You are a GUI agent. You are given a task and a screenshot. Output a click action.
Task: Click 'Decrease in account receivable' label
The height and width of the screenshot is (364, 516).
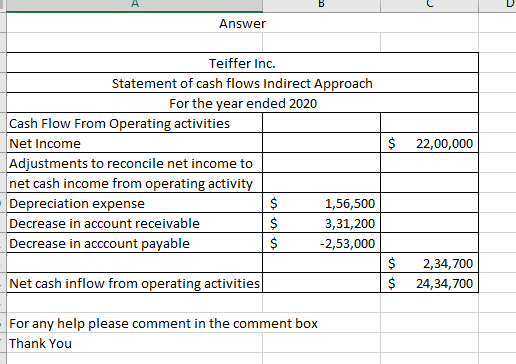135,223
